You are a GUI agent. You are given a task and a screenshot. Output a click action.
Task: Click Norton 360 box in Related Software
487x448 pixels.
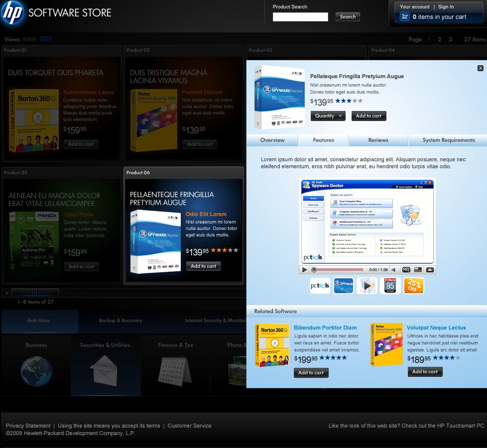(x=272, y=345)
